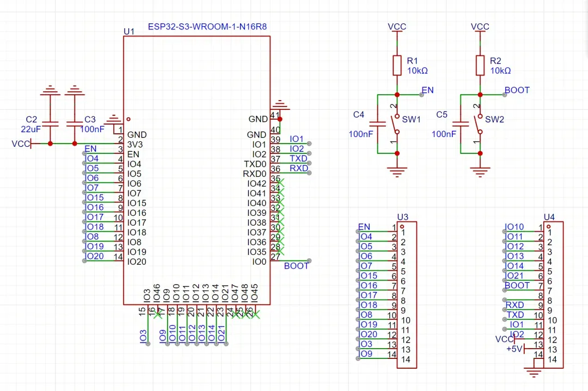Select the BOOT net label at U1 pin 27
The image size is (588, 391).
tap(296, 266)
